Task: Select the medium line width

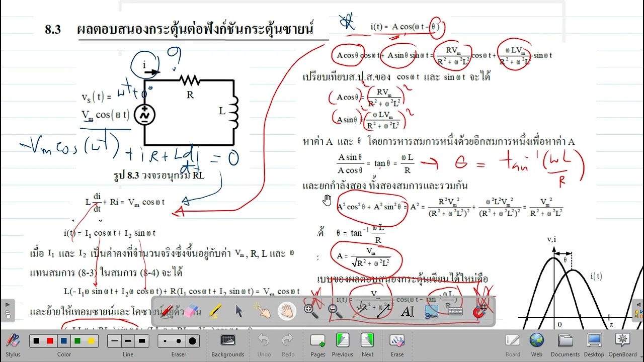Action: (128, 341)
